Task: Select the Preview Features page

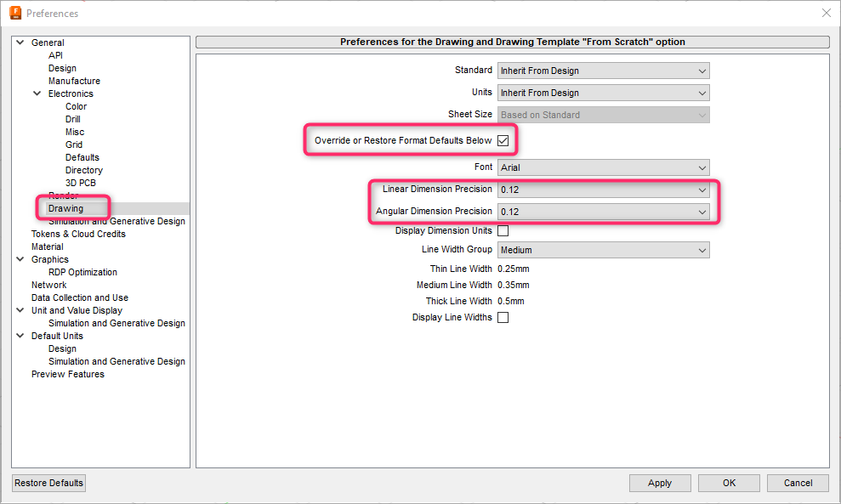Action: click(x=67, y=373)
